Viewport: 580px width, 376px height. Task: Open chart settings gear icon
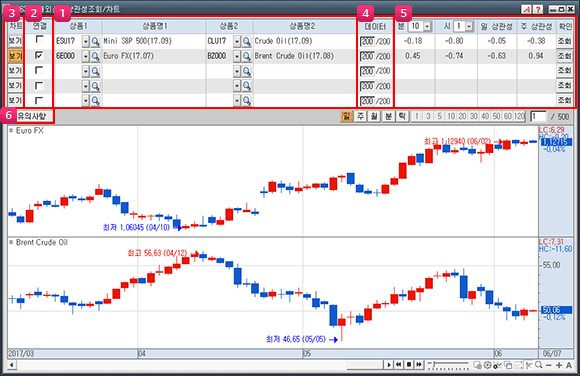coord(487,365)
